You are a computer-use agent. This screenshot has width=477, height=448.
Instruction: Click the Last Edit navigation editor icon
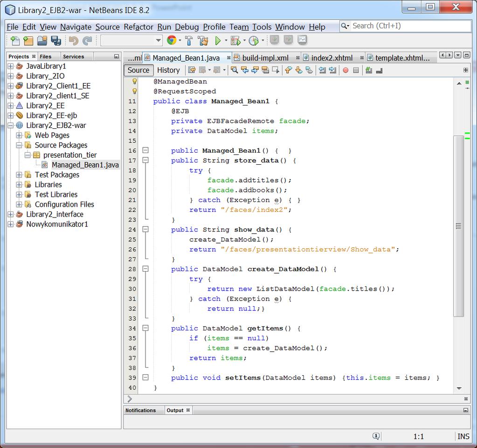pyautogui.click(x=192, y=70)
